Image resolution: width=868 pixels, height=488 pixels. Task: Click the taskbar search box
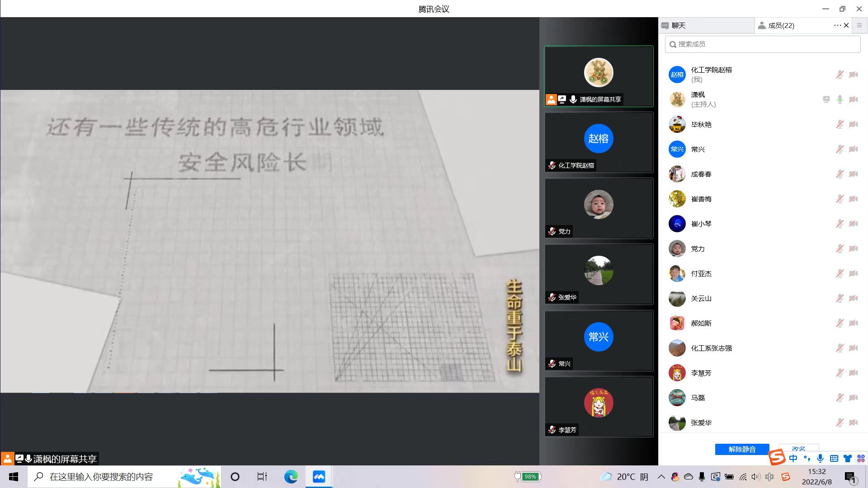[x=124, y=477]
